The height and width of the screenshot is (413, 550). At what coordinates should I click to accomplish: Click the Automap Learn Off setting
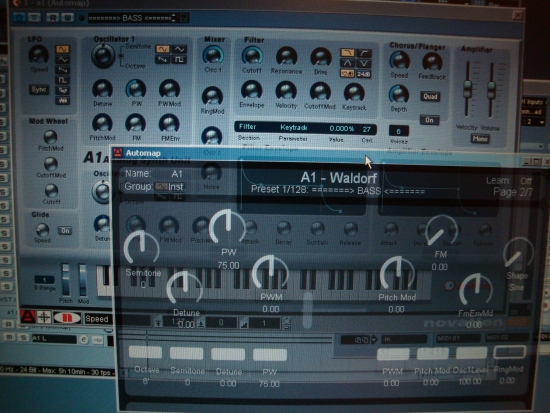(x=509, y=181)
